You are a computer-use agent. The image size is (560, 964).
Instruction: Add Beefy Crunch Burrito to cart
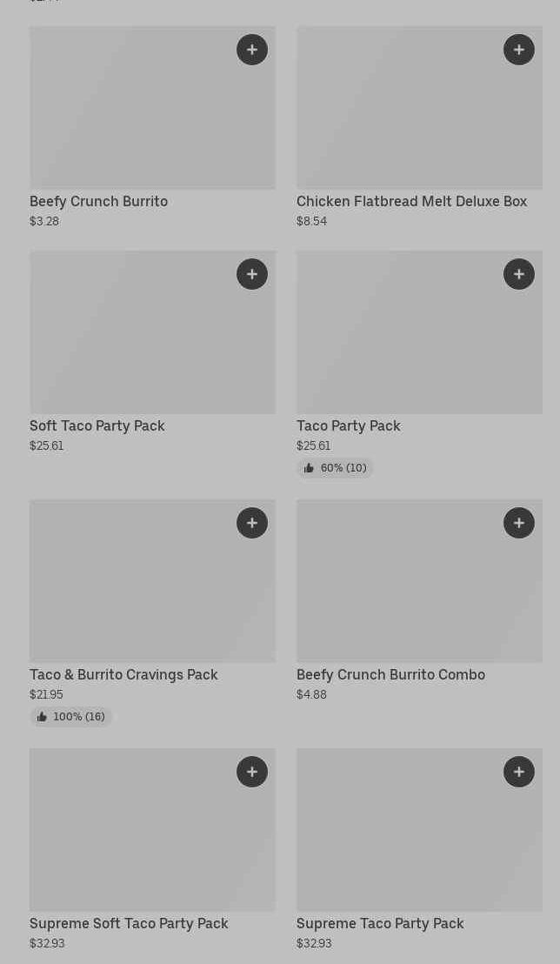252,50
